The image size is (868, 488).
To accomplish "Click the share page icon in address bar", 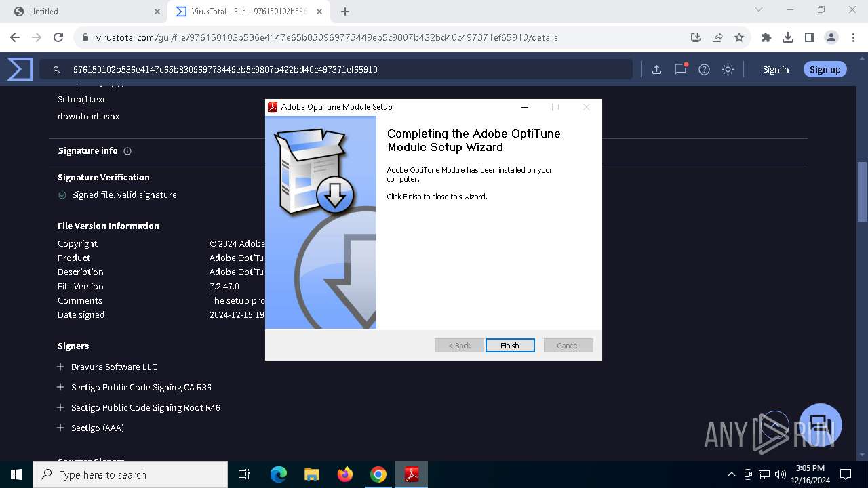I will [717, 37].
